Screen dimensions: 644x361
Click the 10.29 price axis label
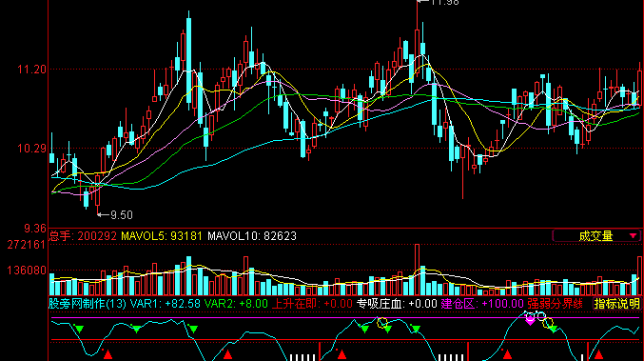31,149
